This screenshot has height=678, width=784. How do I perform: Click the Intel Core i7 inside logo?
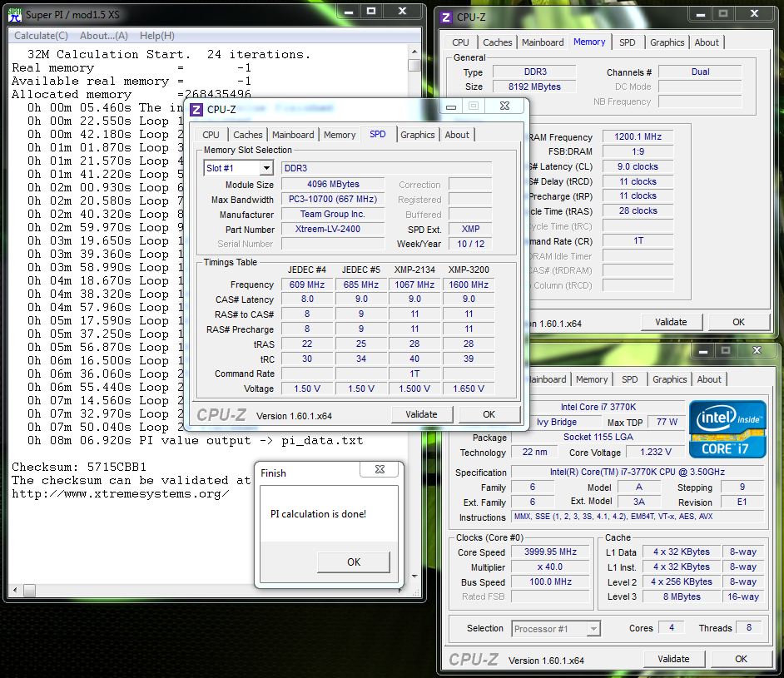click(727, 429)
